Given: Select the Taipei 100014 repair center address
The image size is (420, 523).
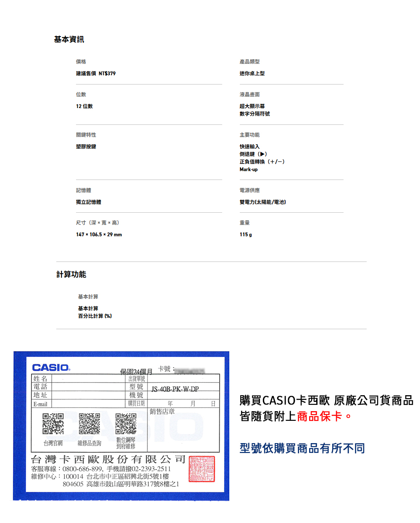Looking at the screenshot, I should point(116,477).
